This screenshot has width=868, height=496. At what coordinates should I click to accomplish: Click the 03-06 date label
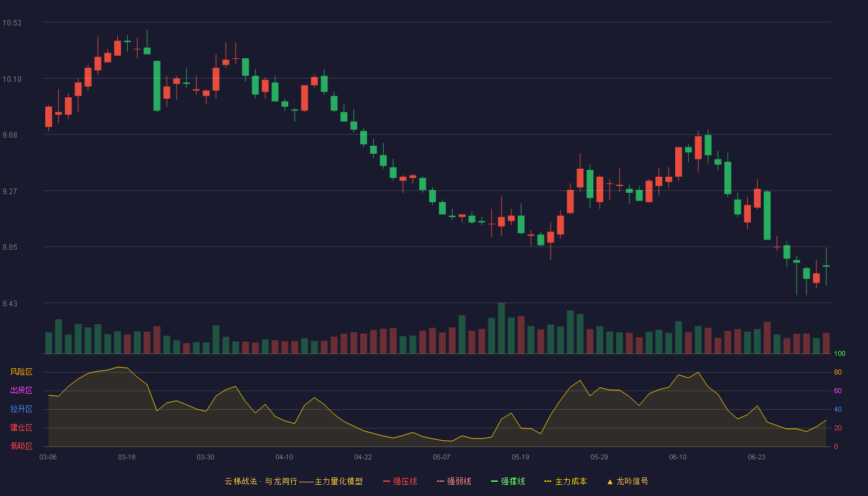click(x=48, y=457)
